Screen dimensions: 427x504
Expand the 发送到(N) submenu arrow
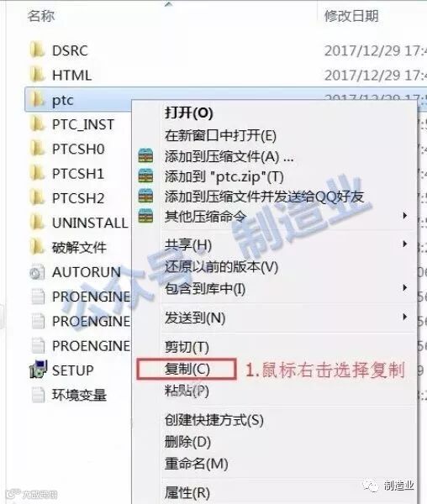tap(405, 318)
